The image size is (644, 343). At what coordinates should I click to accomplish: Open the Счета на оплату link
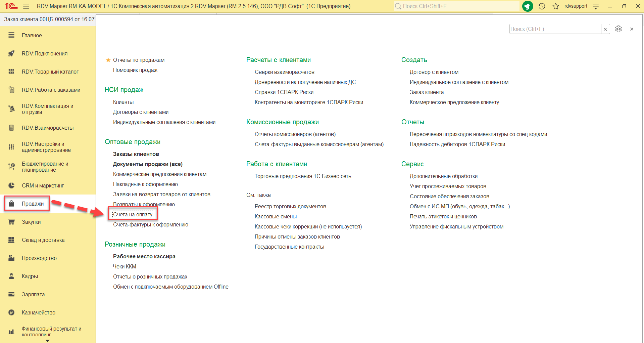pos(133,214)
